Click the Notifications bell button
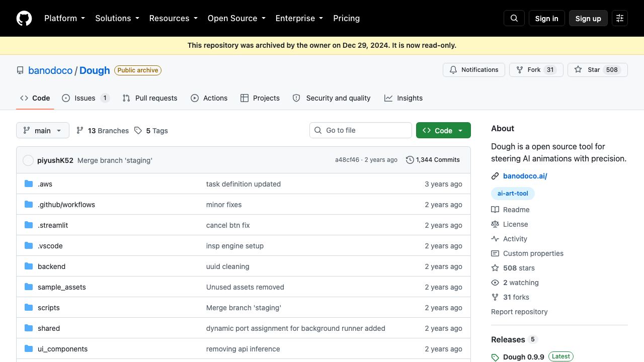 [x=474, y=70]
